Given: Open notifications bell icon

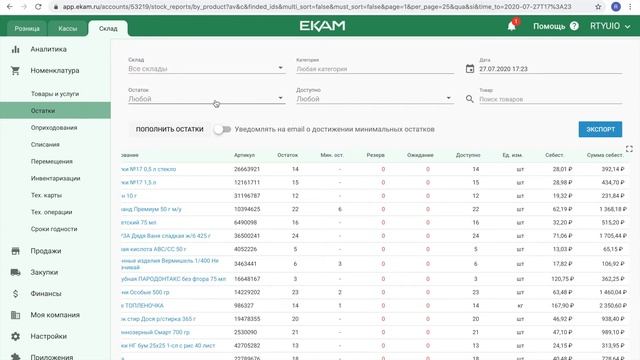Looking at the screenshot, I should tap(511, 27).
